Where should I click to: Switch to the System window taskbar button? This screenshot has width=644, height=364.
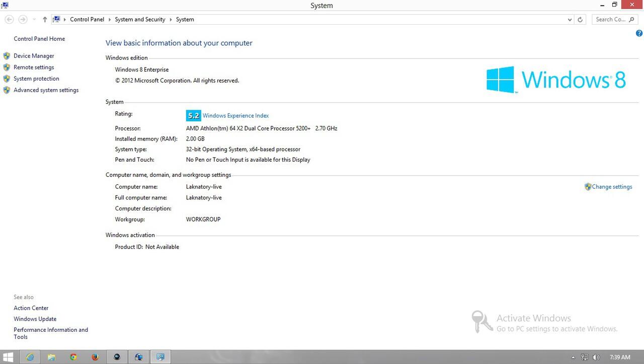(160, 357)
